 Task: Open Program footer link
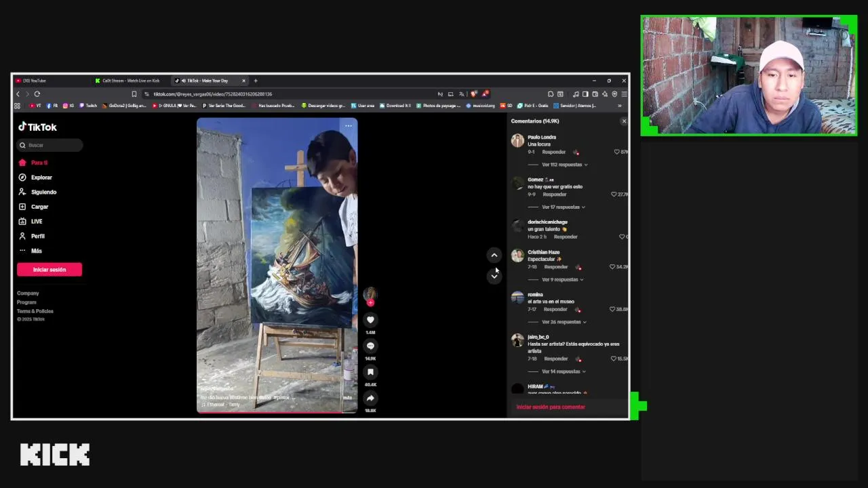pos(26,302)
